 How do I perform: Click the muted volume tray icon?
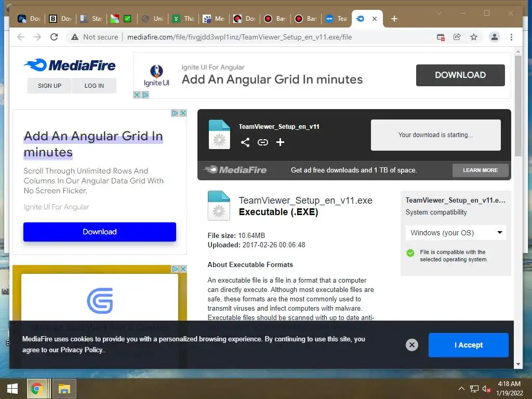point(486,389)
